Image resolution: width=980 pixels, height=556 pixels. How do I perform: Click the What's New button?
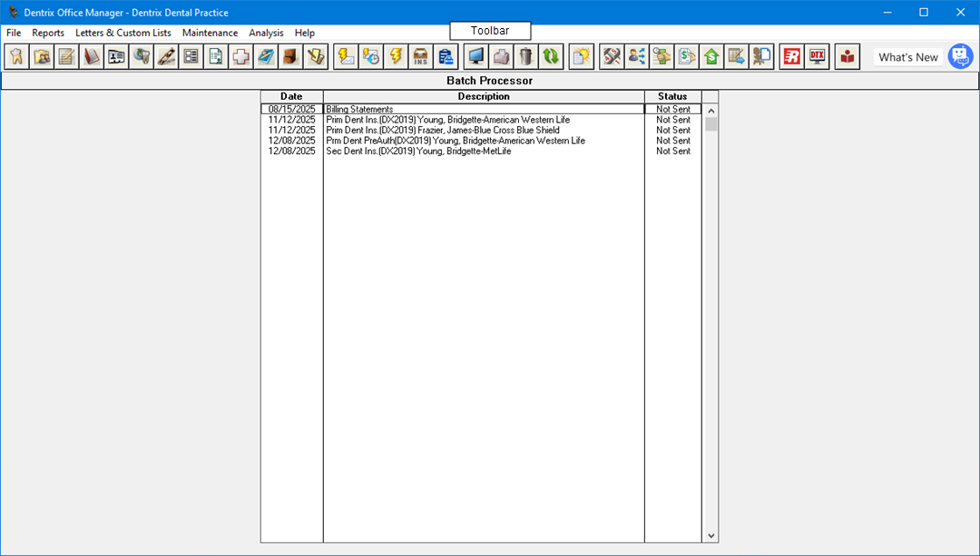tap(907, 57)
